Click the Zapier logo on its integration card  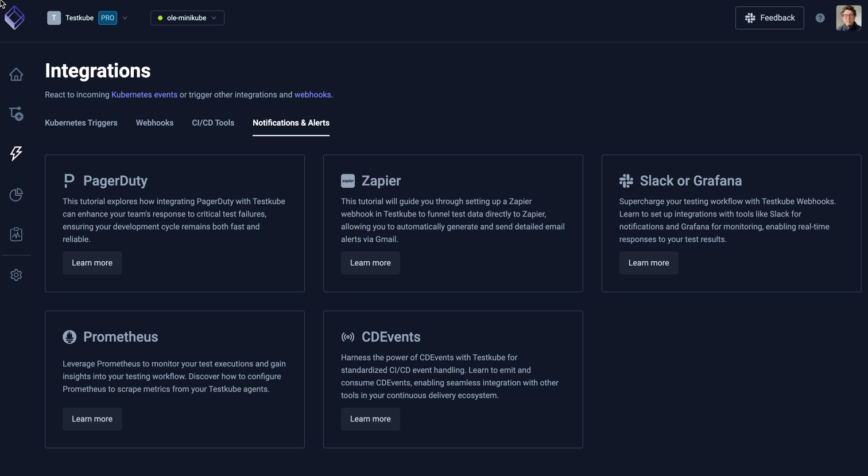tap(347, 180)
